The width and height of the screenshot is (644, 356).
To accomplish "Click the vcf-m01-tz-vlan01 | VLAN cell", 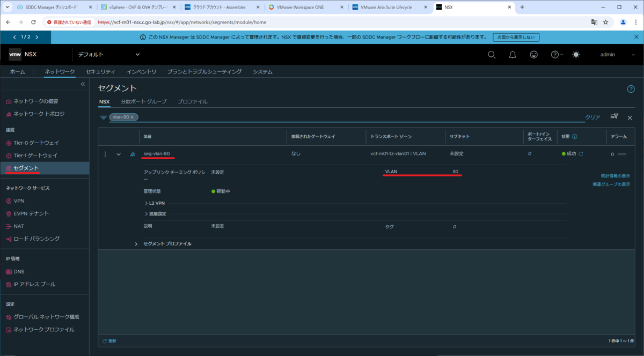I will (398, 154).
